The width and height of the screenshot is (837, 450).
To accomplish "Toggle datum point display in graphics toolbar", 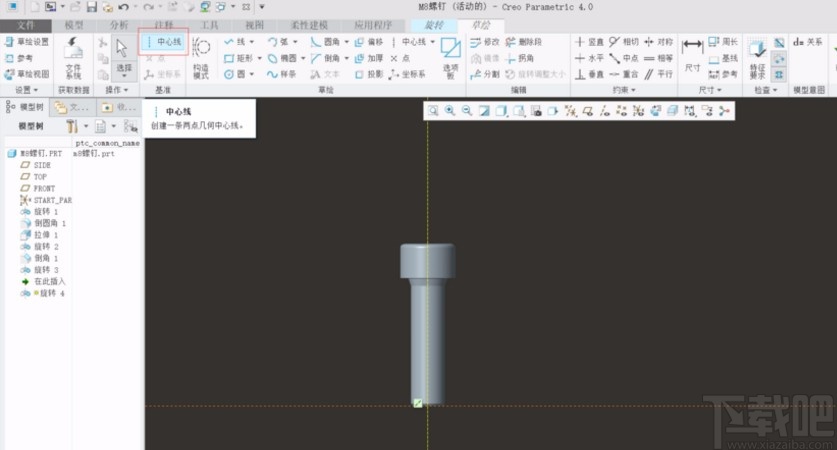I will point(622,110).
